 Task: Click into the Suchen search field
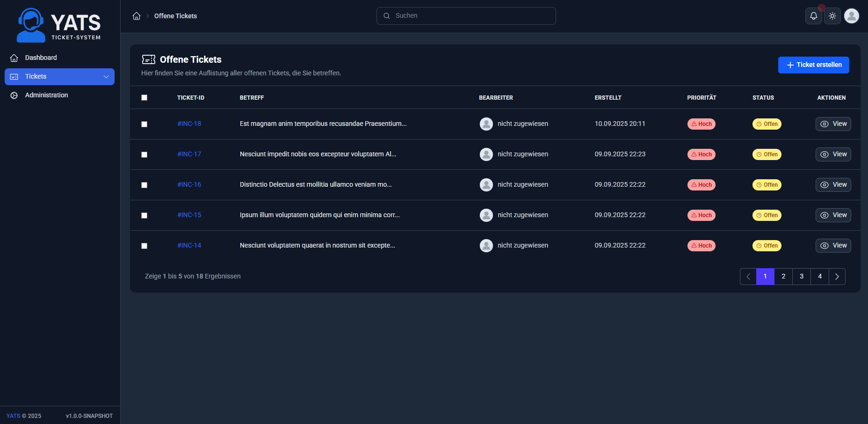[466, 15]
